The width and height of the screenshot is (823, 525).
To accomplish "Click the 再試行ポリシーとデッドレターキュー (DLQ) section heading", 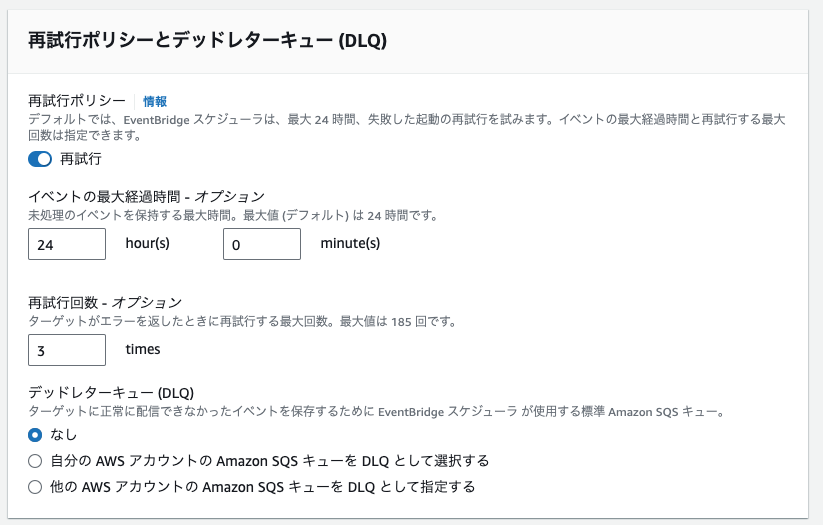I will pyautogui.click(x=207, y=41).
